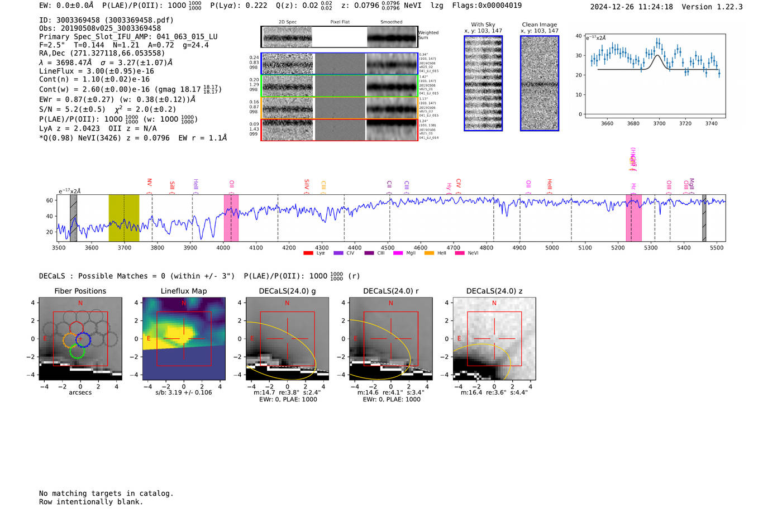This screenshot has width=782, height=532.
Task: Click the Flags:0x00004019 text
Action: click(487, 6)
